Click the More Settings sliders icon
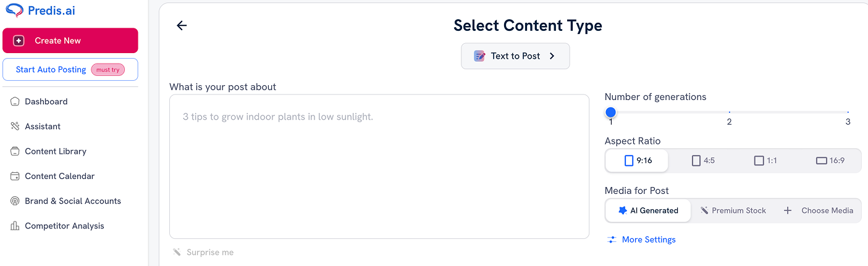Image resolution: width=868 pixels, height=266 pixels. (612, 239)
